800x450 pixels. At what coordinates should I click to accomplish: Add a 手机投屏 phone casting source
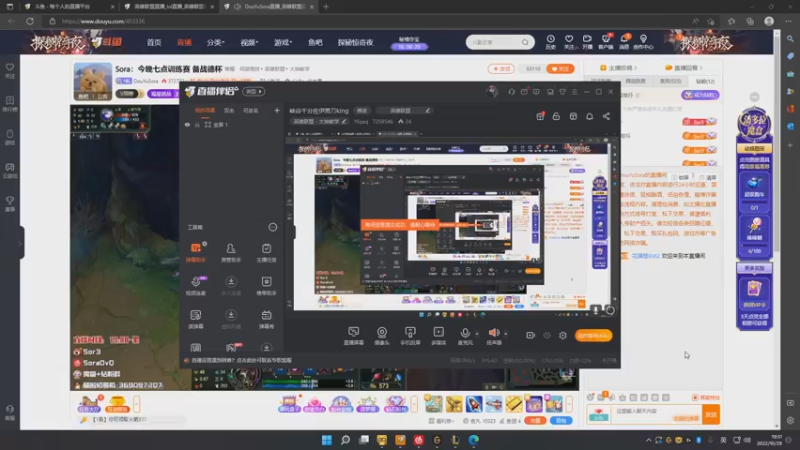[410, 336]
